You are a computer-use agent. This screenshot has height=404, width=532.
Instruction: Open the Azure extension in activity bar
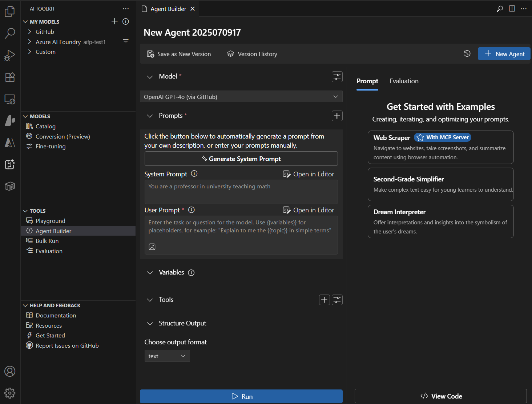pyautogui.click(x=10, y=143)
